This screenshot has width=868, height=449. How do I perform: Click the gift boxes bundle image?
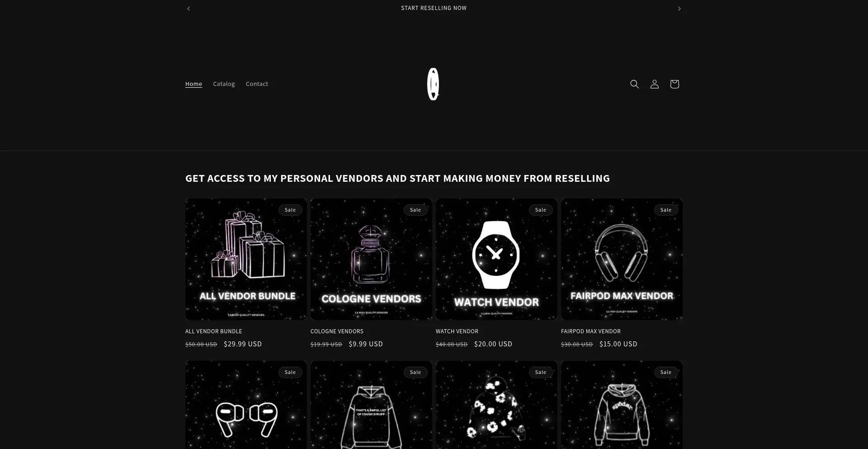pos(246,259)
